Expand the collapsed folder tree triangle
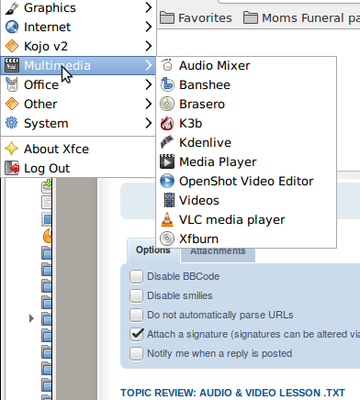The width and height of the screenshot is (360, 400). [31, 318]
